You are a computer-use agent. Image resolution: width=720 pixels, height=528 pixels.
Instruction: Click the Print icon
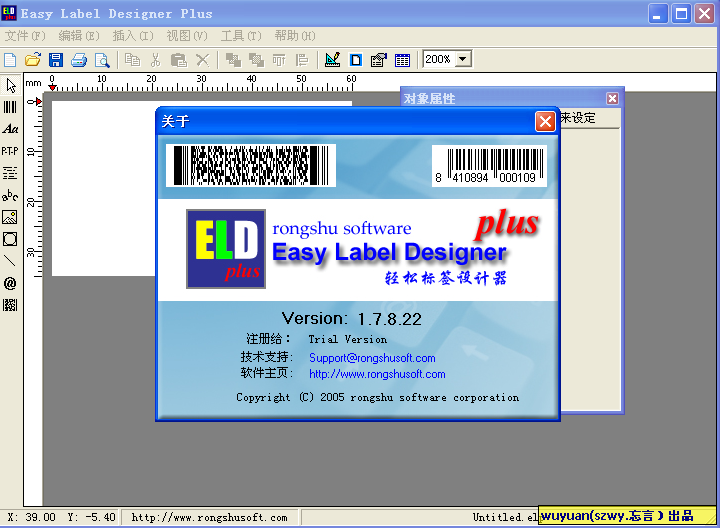(79, 60)
